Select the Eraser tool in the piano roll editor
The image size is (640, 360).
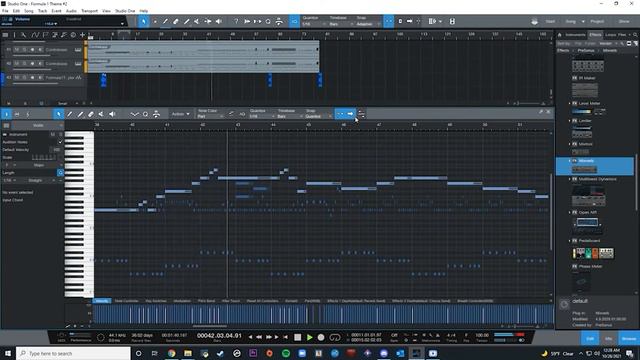91,114
